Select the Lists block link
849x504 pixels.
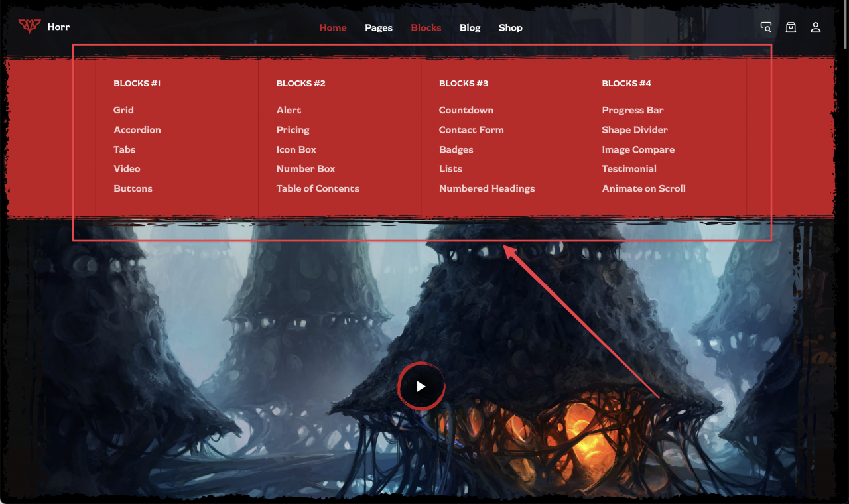450,169
